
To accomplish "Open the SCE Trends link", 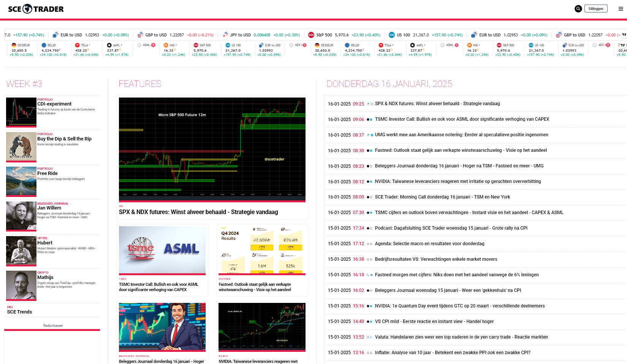I will coord(19,312).
